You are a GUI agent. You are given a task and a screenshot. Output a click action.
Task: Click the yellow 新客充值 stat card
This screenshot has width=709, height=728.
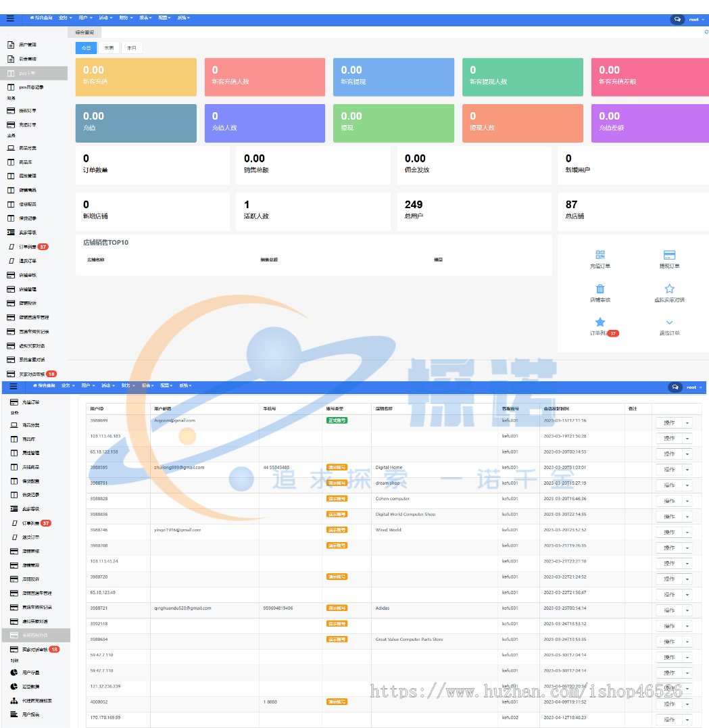(x=136, y=77)
